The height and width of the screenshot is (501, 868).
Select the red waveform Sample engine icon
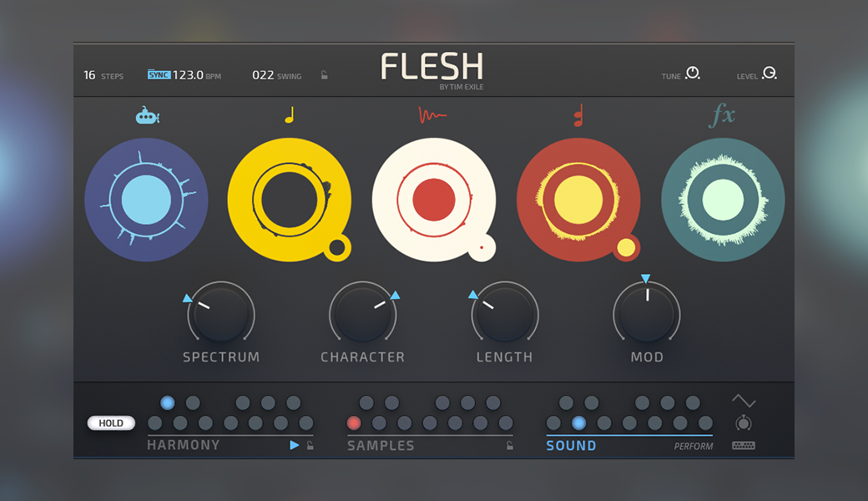[x=432, y=114]
